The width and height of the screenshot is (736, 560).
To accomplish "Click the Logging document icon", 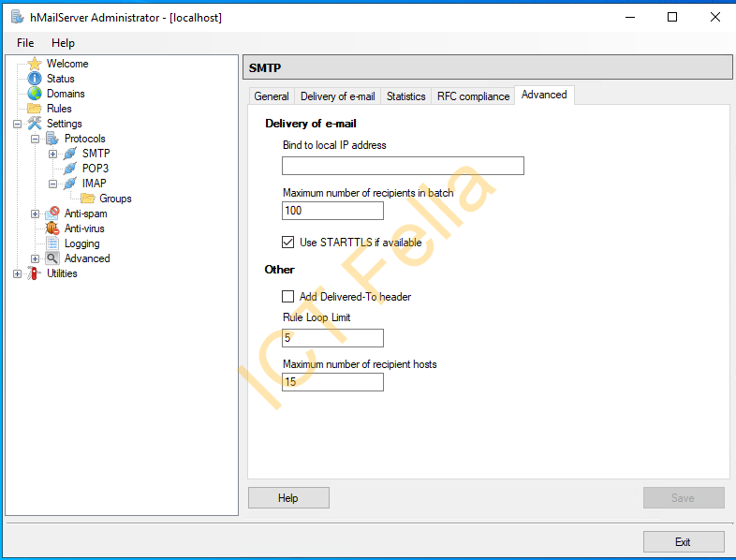I will tap(52, 243).
